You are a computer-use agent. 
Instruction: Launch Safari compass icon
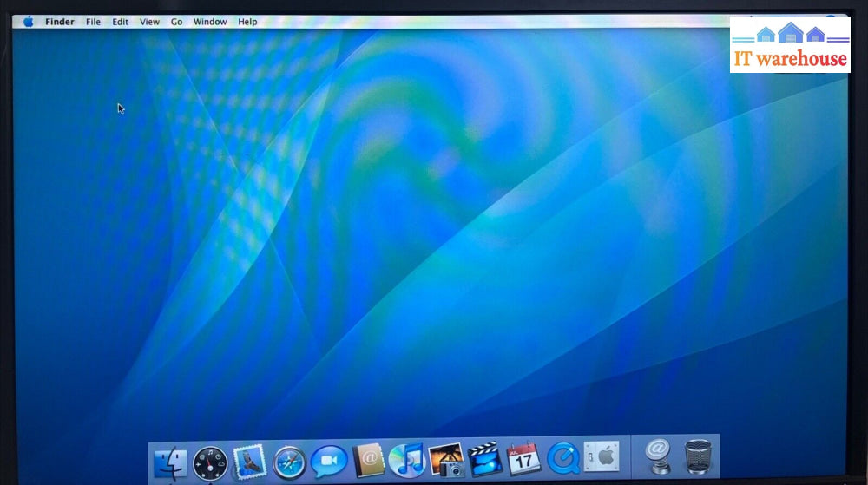(x=289, y=461)
